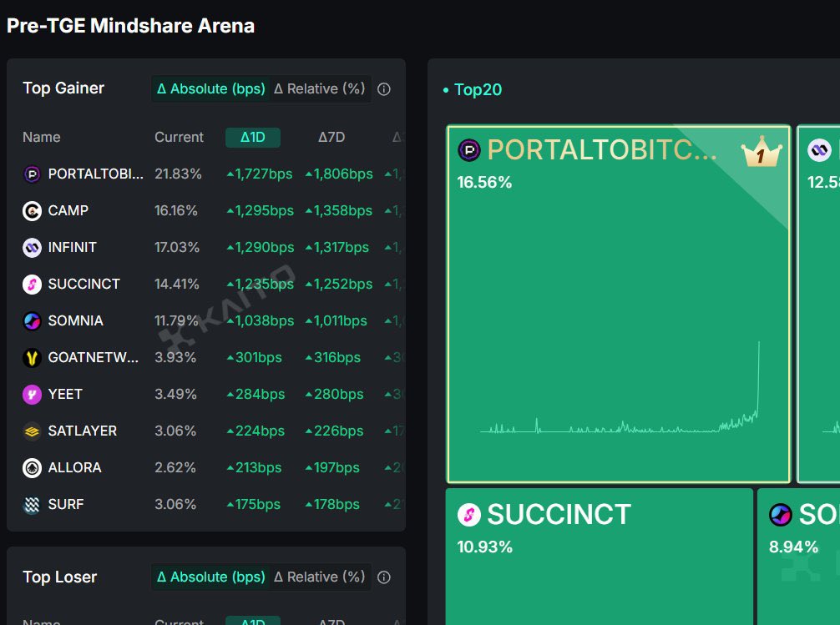The width and height of the screenshot is (840, 625).
Task: Open the Top Loser info icon
Action: pyautogui.click(x=383, y=577)
